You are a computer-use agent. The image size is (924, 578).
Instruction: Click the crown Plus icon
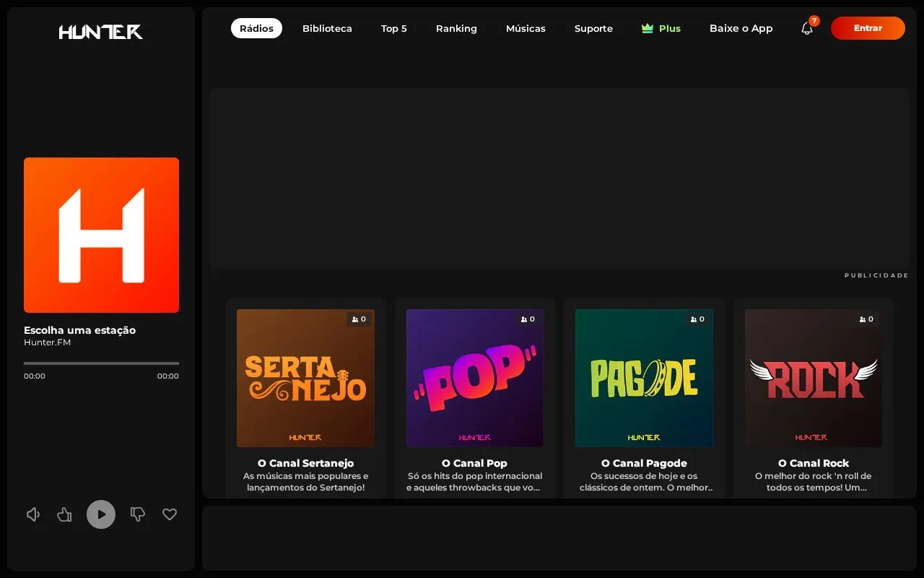[x=648, y=28]
